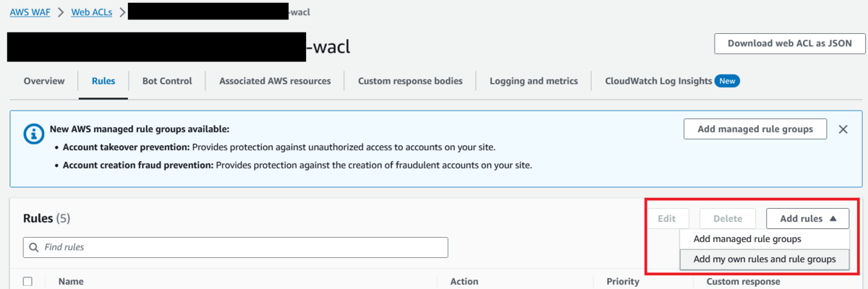The width and height of the screenshot is (868, 289).
Task: Dismiss the managed rule groups banner
Action: click(843, 130)
